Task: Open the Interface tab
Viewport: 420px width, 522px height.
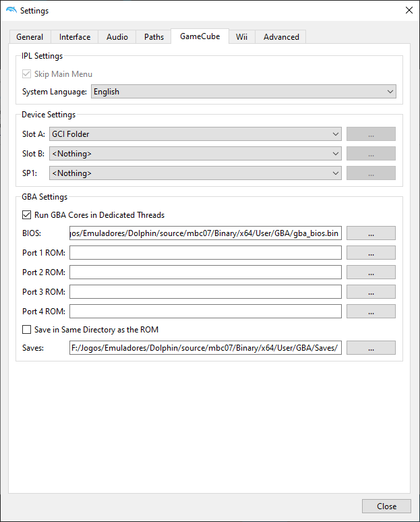Action: coord(75,37)
